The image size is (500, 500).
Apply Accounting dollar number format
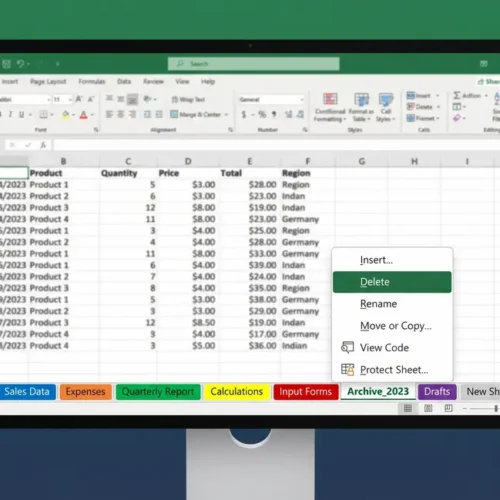244,115
